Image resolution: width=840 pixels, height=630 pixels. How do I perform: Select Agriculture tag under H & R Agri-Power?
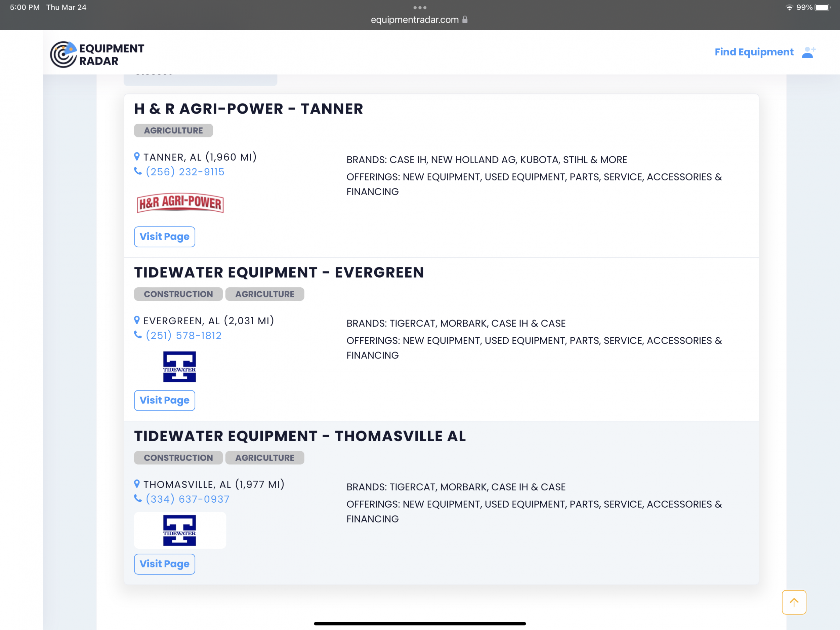coord(173,130)
